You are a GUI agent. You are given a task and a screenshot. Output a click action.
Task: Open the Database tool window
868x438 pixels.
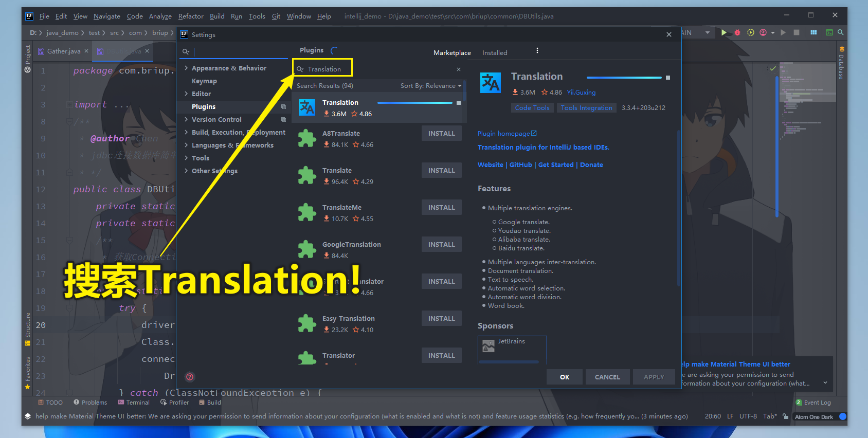(842, 63)
